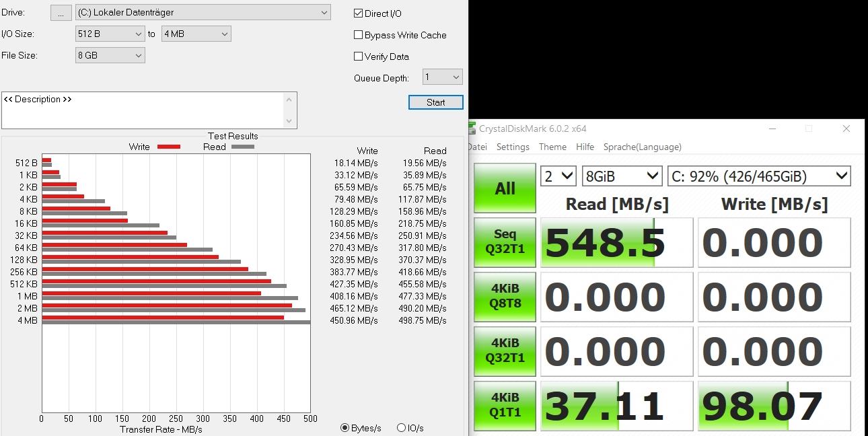Click into the Description text field
This screenshot has width=868, height=436.
coord(143,110)
